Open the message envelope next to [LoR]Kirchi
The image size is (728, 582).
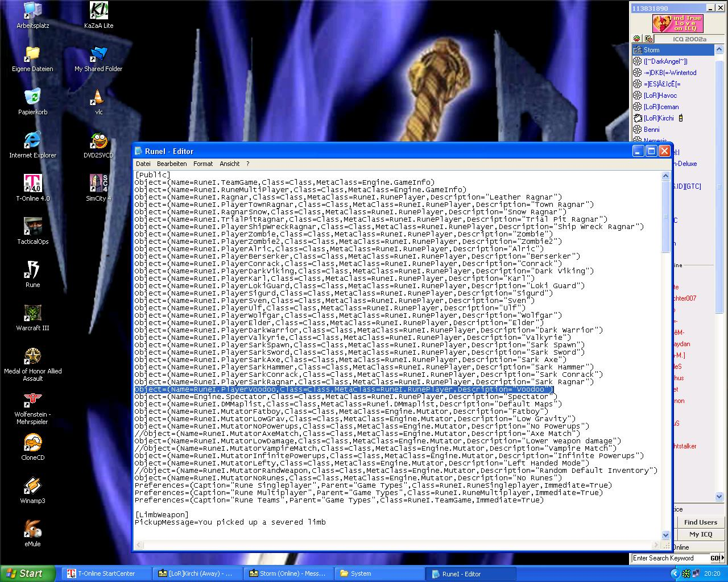[638, 118]
